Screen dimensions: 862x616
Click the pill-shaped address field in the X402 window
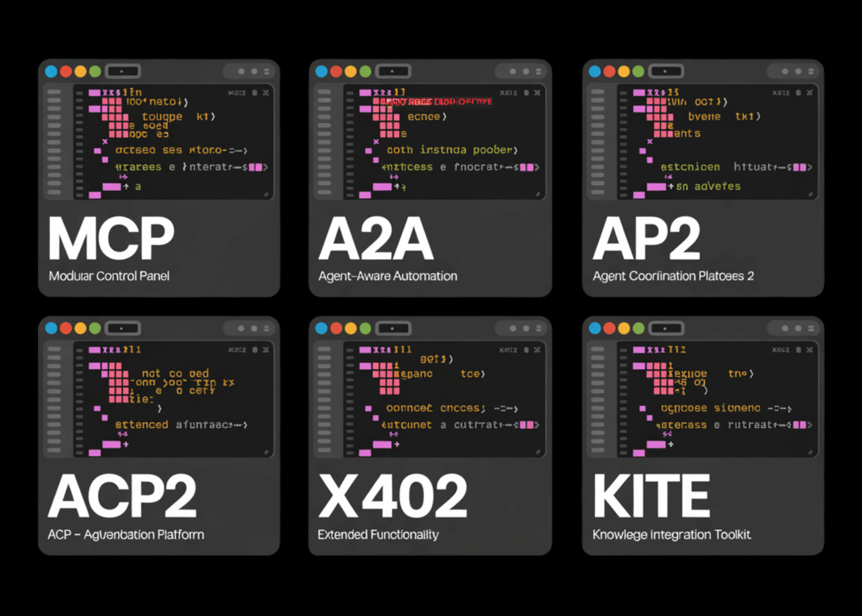pos(394,328)
